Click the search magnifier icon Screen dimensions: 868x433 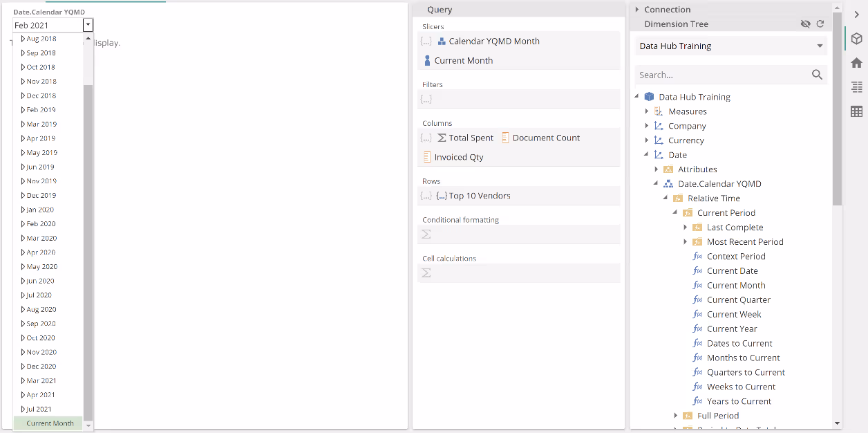pos(817,75)
